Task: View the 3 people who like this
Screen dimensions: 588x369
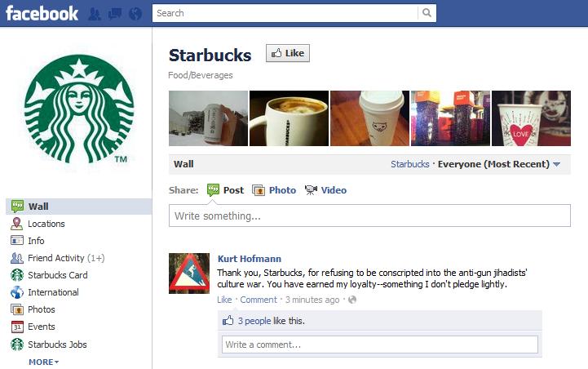Action: (254, 321)
